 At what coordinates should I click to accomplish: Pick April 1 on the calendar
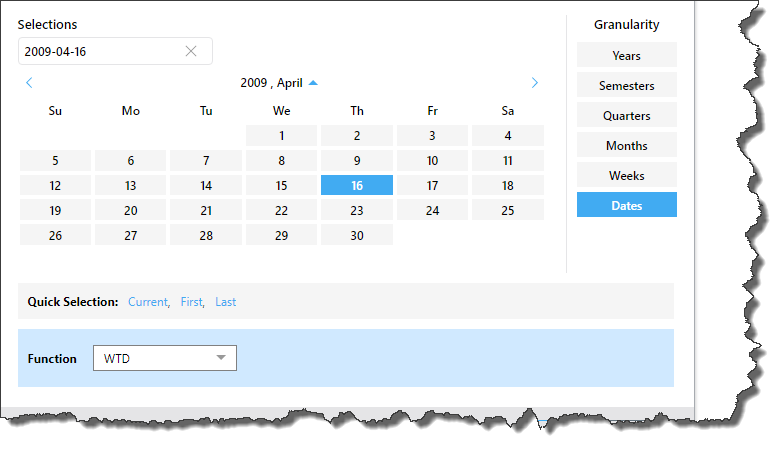[x=282, y=135]
